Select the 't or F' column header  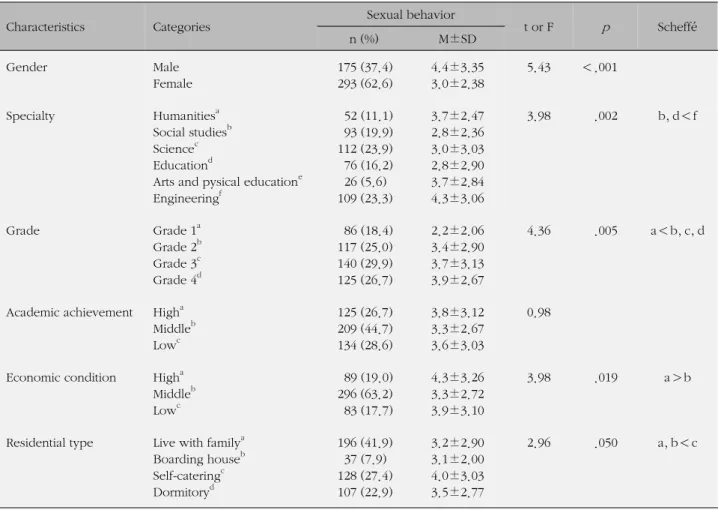point(538,27)
